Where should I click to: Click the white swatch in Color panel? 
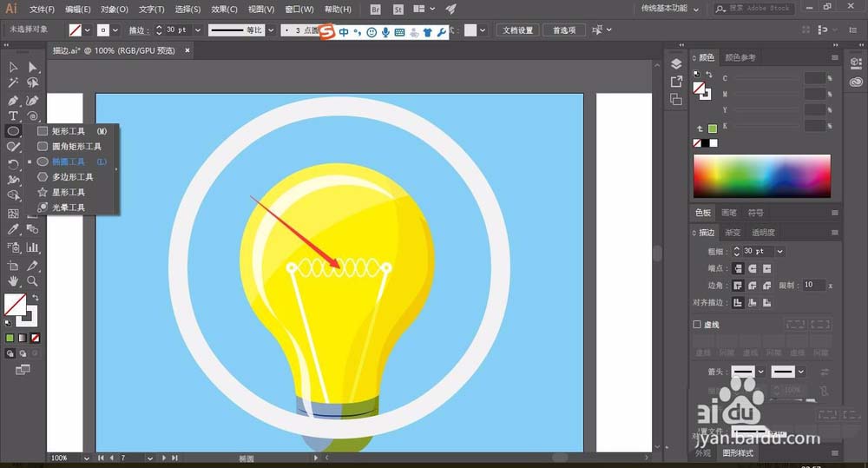point(714,143)
